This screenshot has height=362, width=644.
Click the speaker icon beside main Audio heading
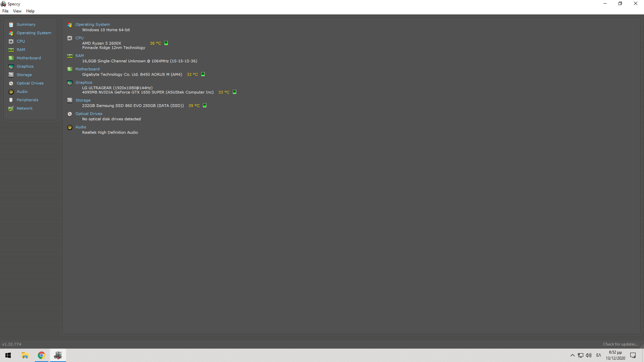coord(70,127)
